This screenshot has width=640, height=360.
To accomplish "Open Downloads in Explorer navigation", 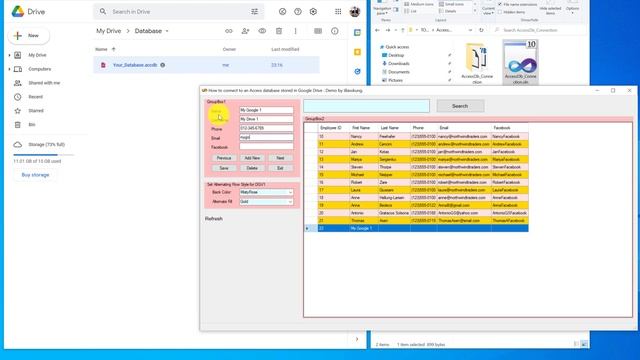I will tap(396, 64).
